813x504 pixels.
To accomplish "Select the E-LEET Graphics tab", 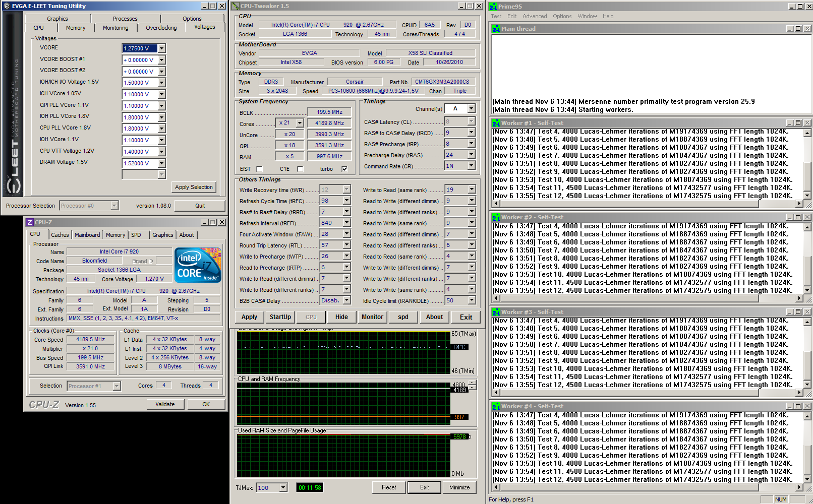I will coord(57,19).
